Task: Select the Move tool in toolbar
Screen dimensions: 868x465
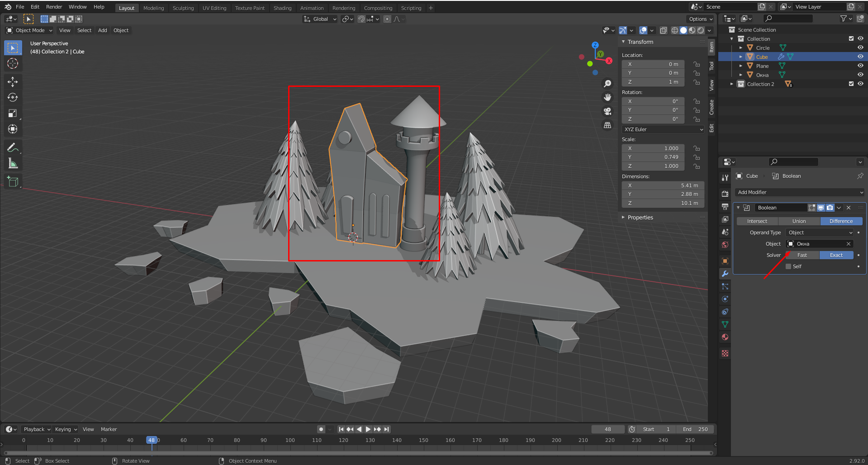Action: [x=13, y=81]
